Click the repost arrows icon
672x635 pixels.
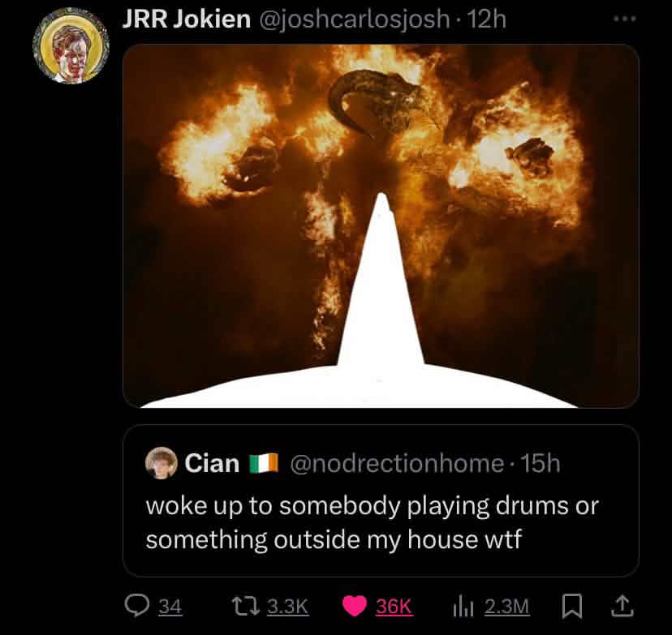242,606
